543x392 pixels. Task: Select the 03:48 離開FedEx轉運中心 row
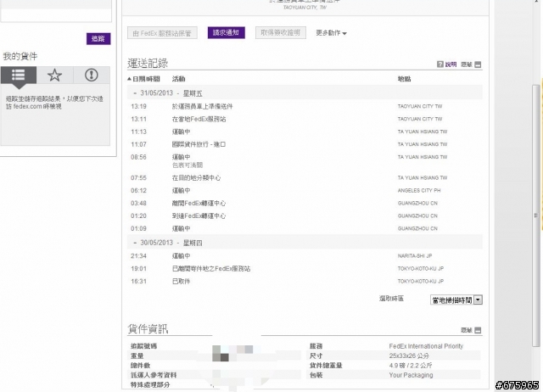tap(305, 204)
